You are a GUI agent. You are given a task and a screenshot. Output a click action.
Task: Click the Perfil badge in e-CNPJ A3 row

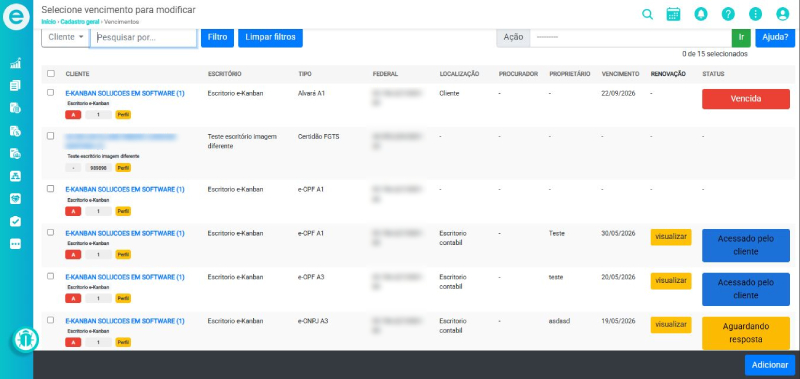pyautogui.click(x=123, y=342)
